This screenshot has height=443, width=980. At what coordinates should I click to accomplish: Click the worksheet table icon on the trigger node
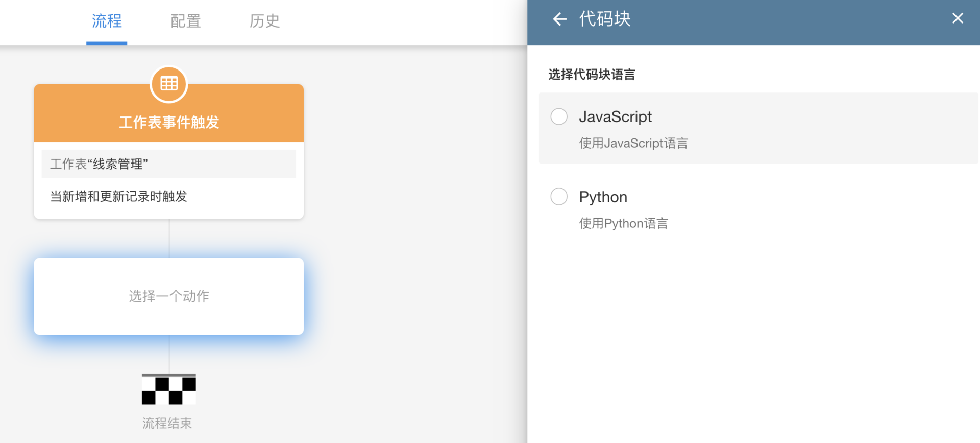coord(169,83)
